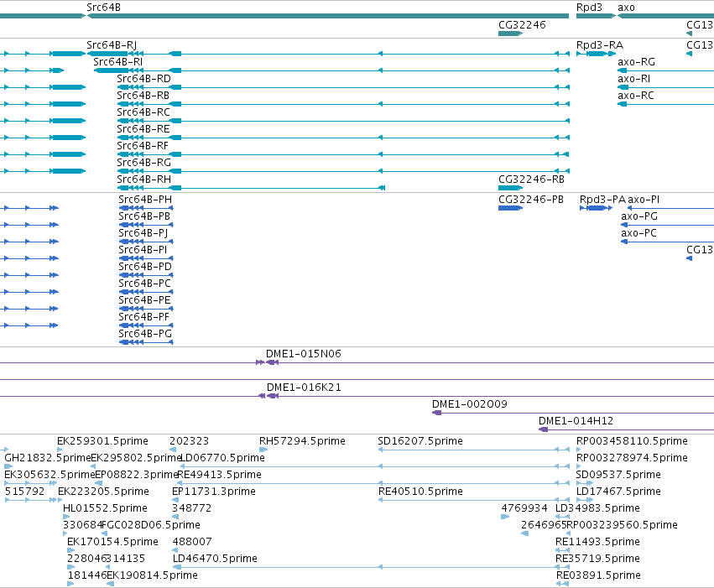The image size is (714, 588).
Task: Click the axo-PI protein label
Action: pos(644,200)
